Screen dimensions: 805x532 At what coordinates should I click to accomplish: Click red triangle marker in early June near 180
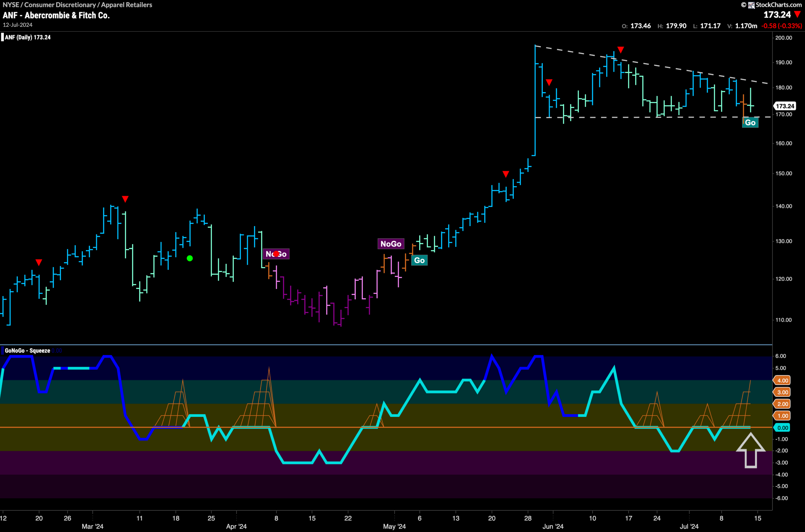click(549, 82)
